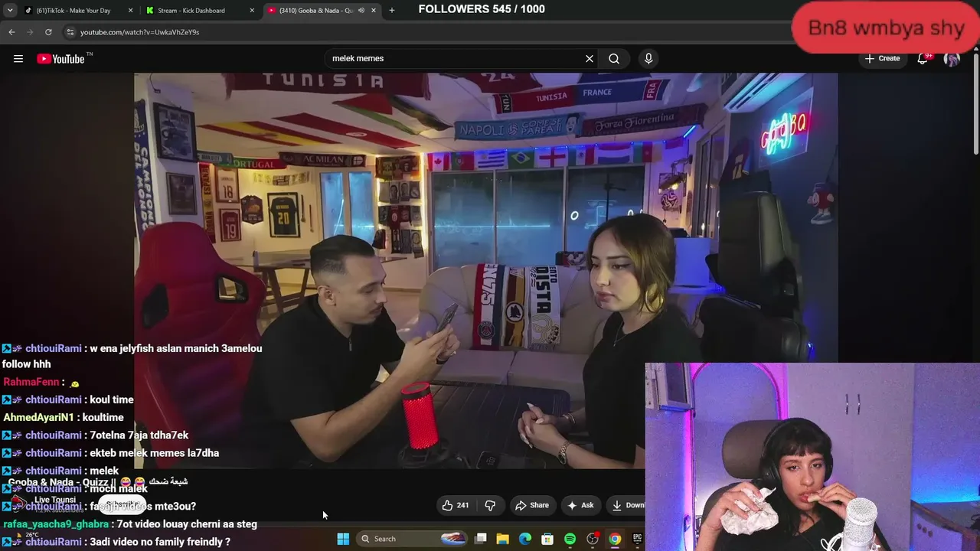
Task: Open the browser tab search dropdown
Action: point(10,11)
